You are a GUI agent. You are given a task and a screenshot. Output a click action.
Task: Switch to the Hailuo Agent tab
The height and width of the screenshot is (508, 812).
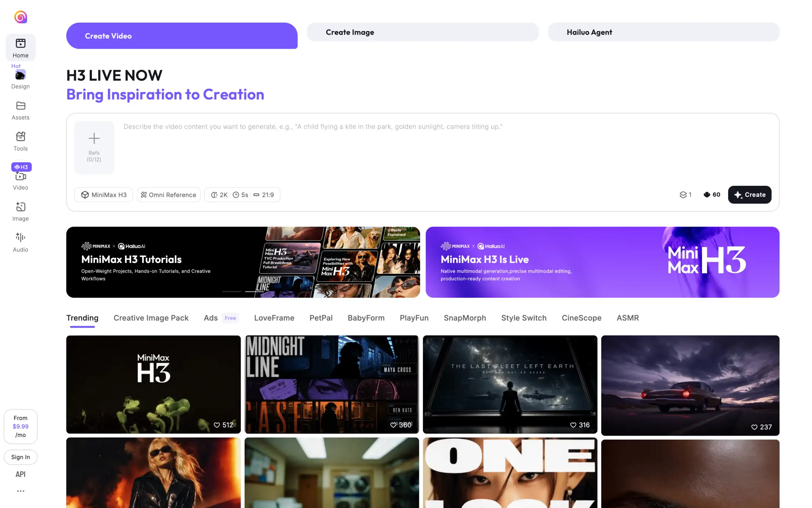664,32
